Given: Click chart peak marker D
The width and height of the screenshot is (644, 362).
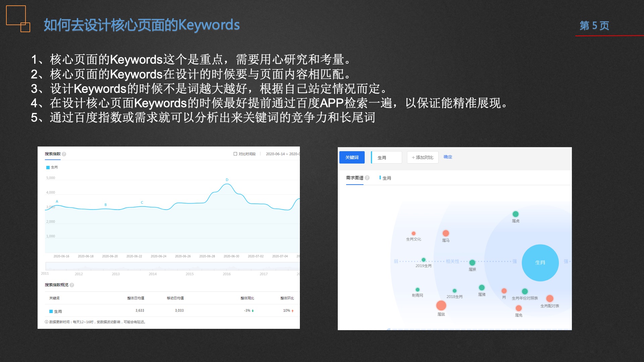Looking at the screenshot, I should pos(227,180).
